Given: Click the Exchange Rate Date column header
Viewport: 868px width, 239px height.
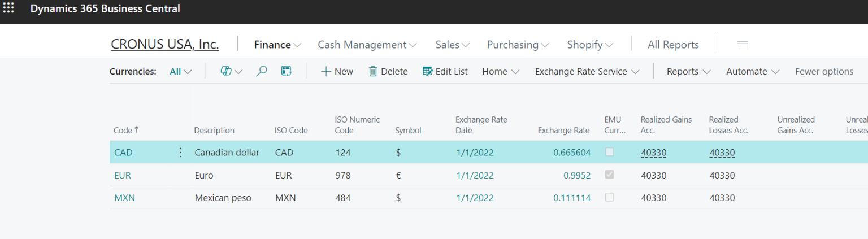Looking at the screenshot, I should pyautogui.click(x=481, y=125).
